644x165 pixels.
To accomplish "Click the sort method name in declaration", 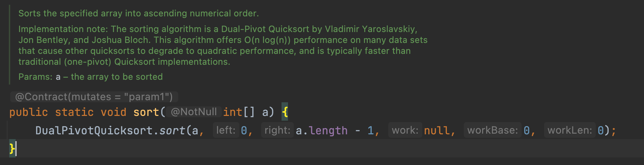I will 146,112.
